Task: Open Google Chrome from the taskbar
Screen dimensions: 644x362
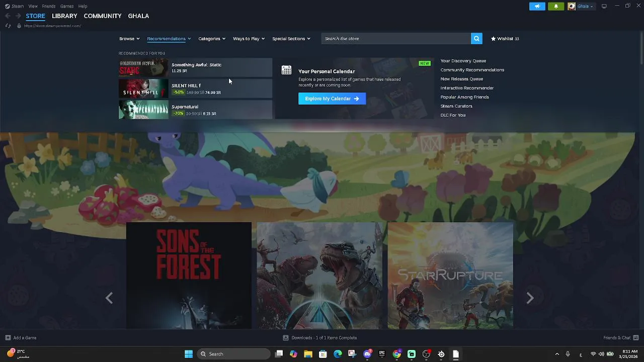Action: [397, 354]
